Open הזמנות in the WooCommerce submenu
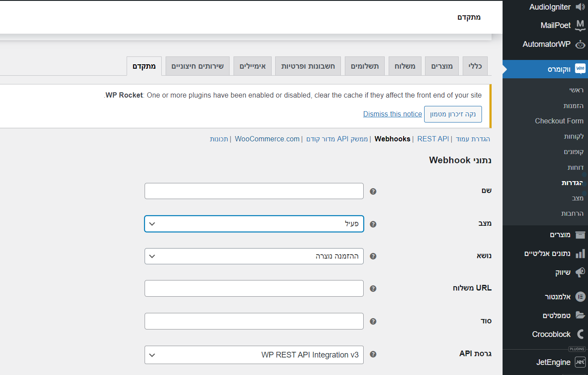Image resolution: width=588 pixels, height=375 pixels. [573, 106]
